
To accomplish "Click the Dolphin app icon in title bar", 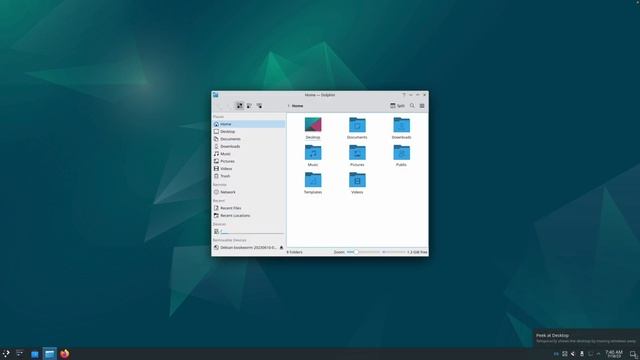I will [x=216, y=95].
